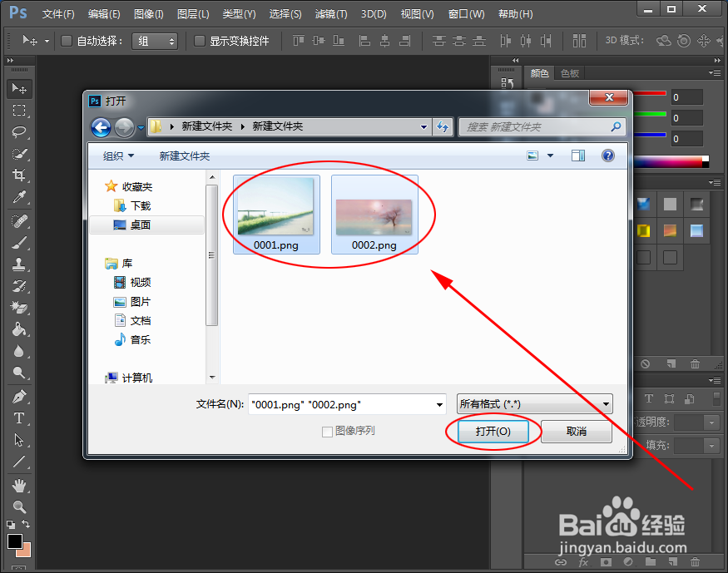Open the 组 auto-select dropdown
The image size is (728, 573).
coord(155,42)
